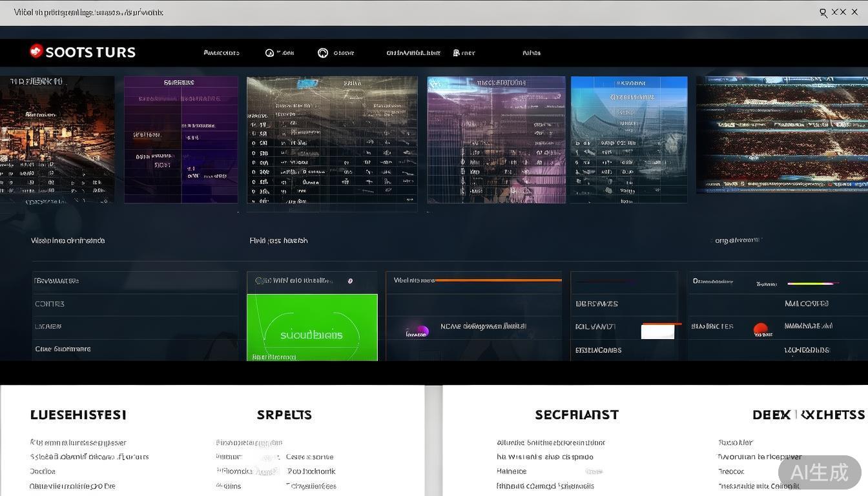This screenshot has width=868, height=496.
Task: Open the first text item in navigation bar
Action: point(222,53)
